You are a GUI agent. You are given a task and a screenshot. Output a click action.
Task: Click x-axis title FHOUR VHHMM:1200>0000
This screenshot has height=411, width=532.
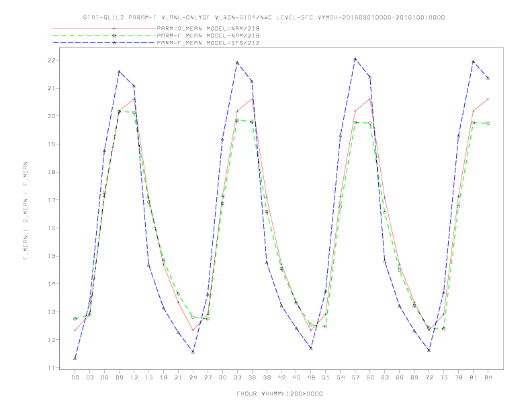[x=279, y=394]
